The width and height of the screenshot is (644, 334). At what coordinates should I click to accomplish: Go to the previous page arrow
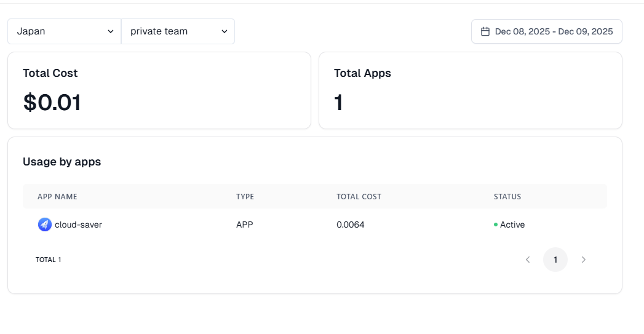point(527,260)
